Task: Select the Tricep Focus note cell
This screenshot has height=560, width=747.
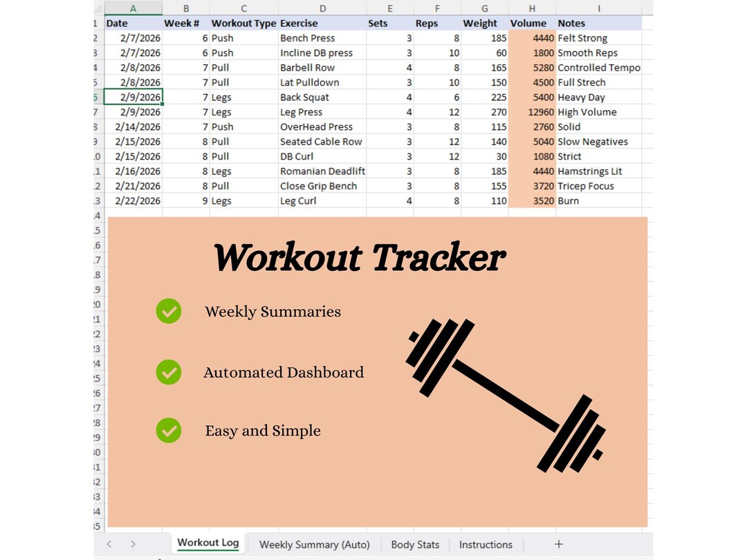Action: (x=599, y=186)
